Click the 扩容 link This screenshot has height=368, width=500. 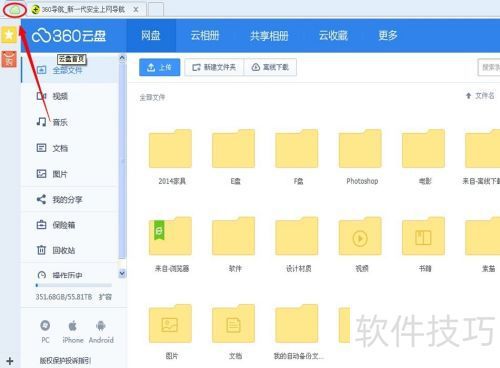point(105,297)
